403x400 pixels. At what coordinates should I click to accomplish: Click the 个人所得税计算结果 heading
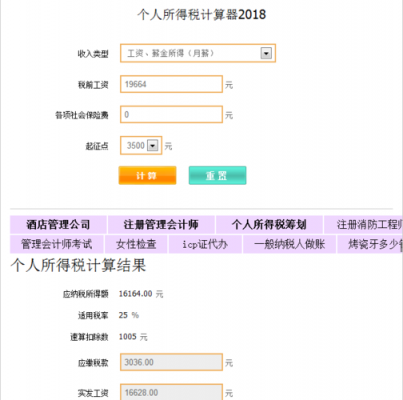coord(78,266)
